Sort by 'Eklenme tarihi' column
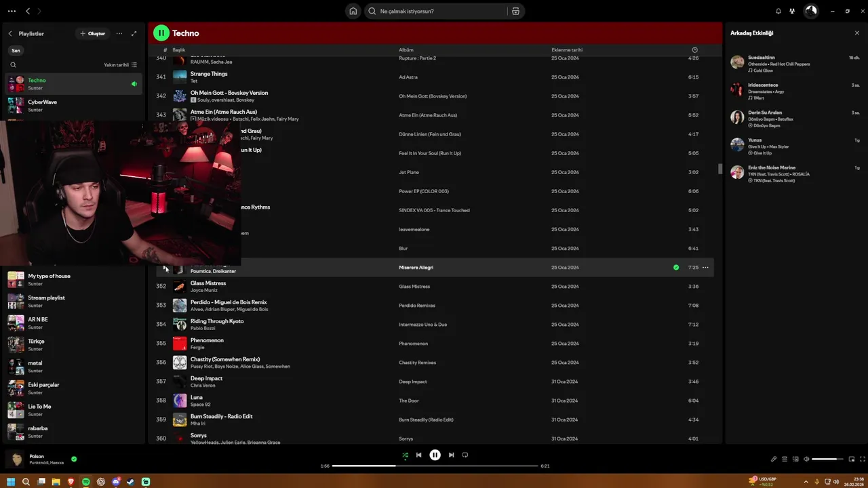This screenshot has width=868, height=488. pos(567,50)
